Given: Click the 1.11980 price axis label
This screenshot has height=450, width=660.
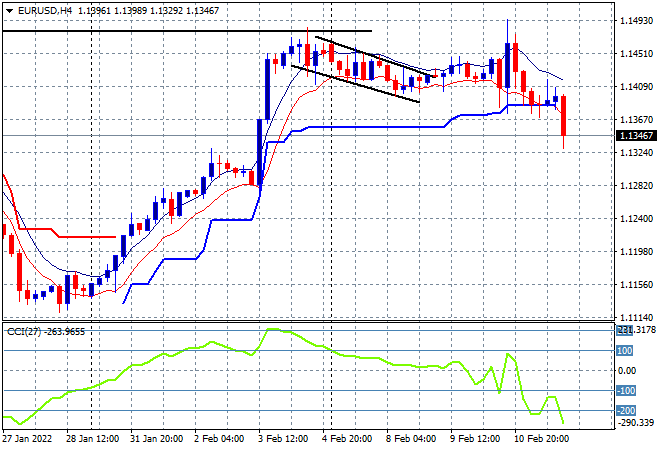Looking at the screenshot, I should click(x=636, y=251).
